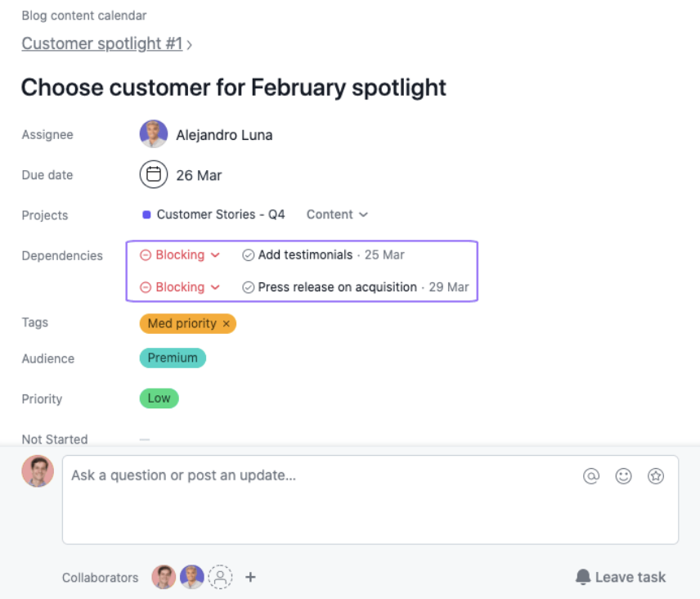Click the Premium audience label
Screen dimensions: 700x599
pos(173,358)
